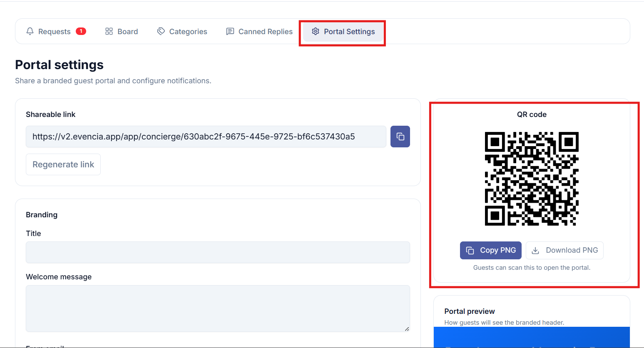Screen dimensions: 644x348
Task: Open the Categories tab
Action: (x=182, y=32)
